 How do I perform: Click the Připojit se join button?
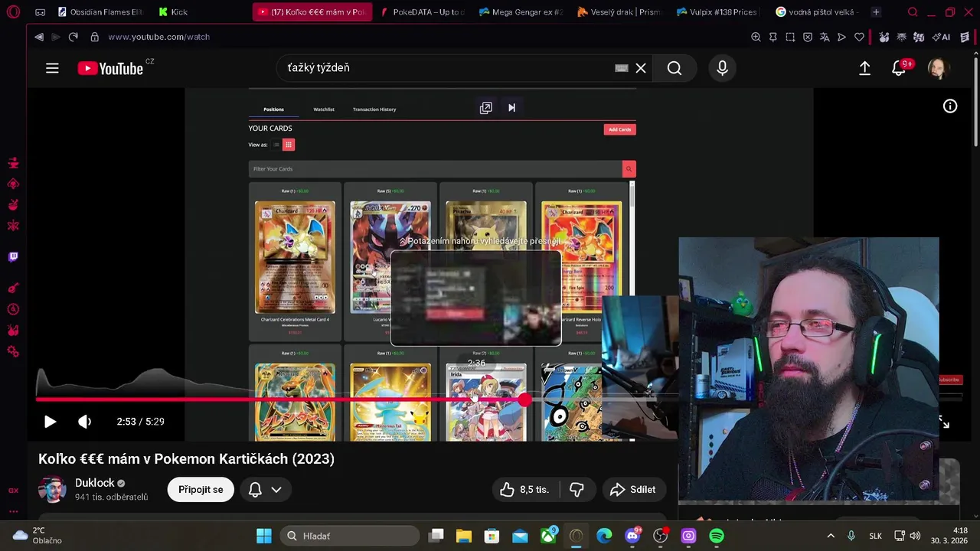(201, 490)
